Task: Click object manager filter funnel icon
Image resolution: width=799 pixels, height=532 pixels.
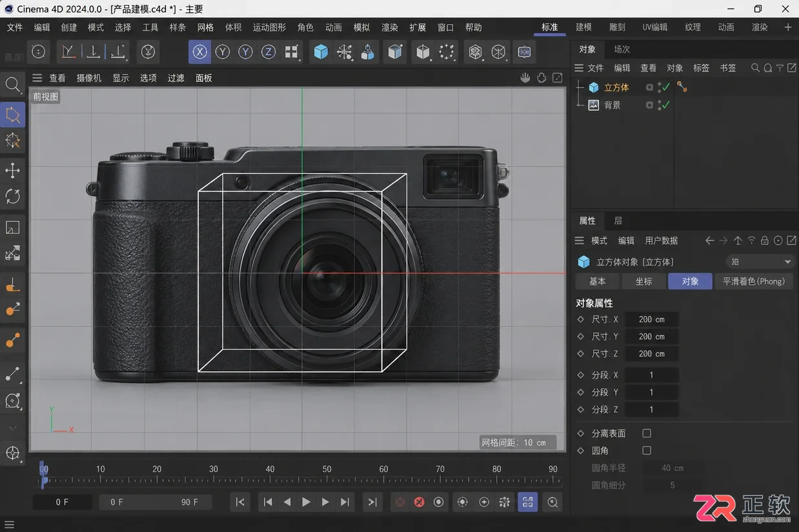Action: point(780,68)
